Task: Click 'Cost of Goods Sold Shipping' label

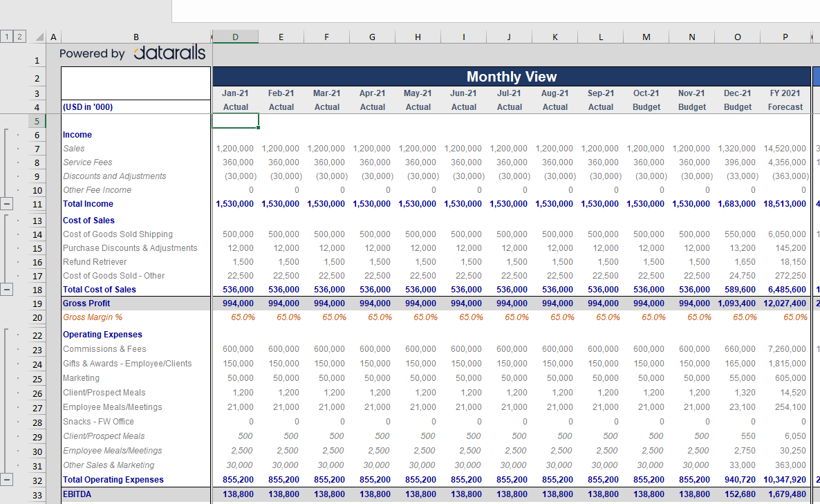Action: (x=118, y=234)
